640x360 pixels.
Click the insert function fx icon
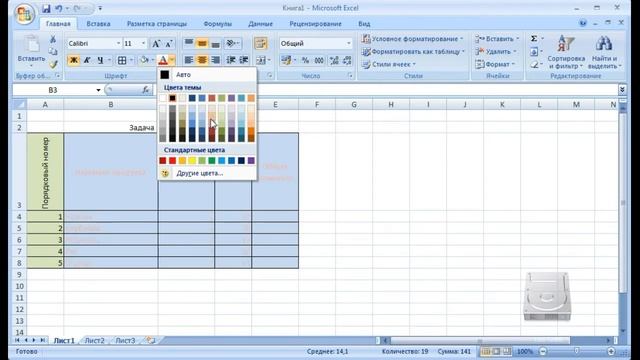(145, 90)
